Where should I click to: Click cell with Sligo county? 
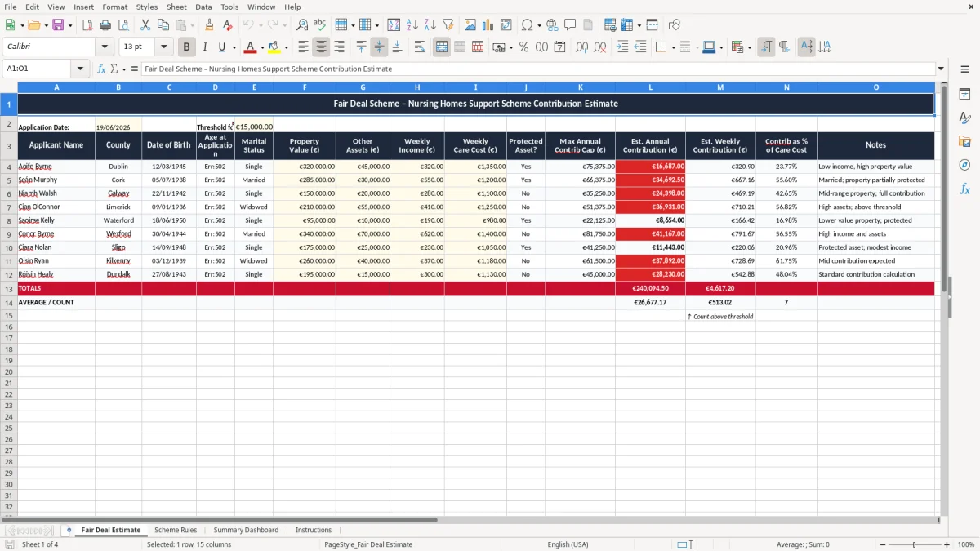click(118, 247)
